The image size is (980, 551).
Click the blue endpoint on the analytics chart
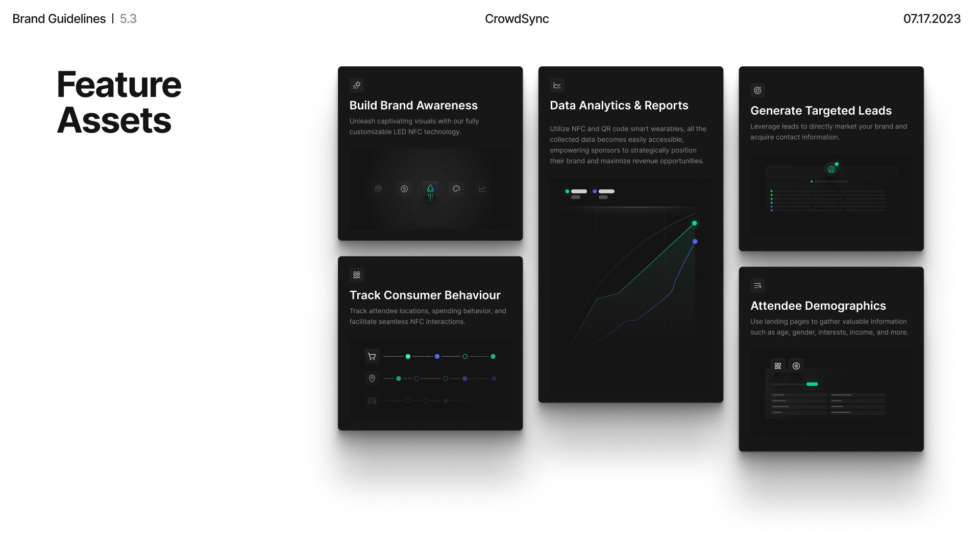pyautogui.click(x=695, y=242)
